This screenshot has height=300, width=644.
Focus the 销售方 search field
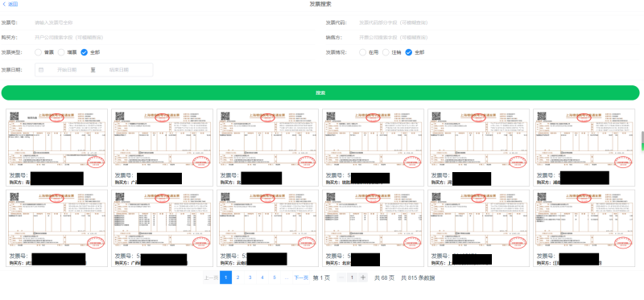(499, 37)
